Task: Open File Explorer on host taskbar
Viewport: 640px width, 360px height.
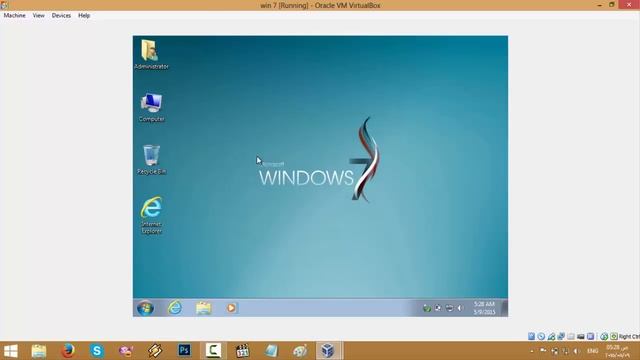Action: (39, 351)
